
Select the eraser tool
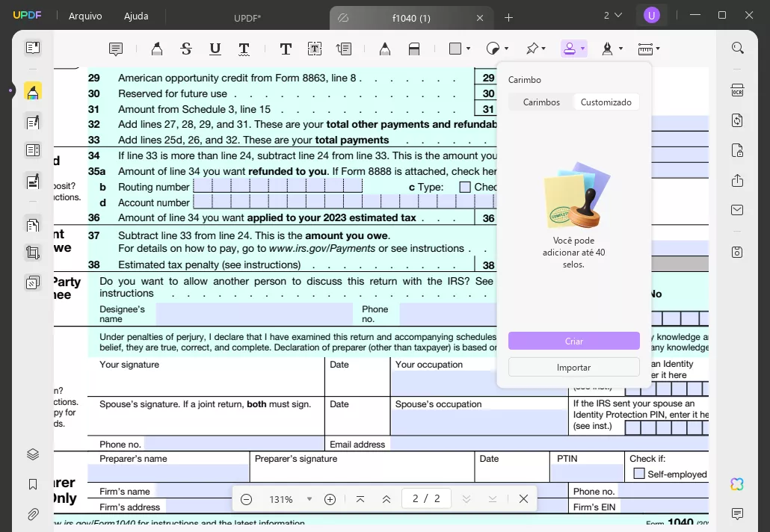414,49
